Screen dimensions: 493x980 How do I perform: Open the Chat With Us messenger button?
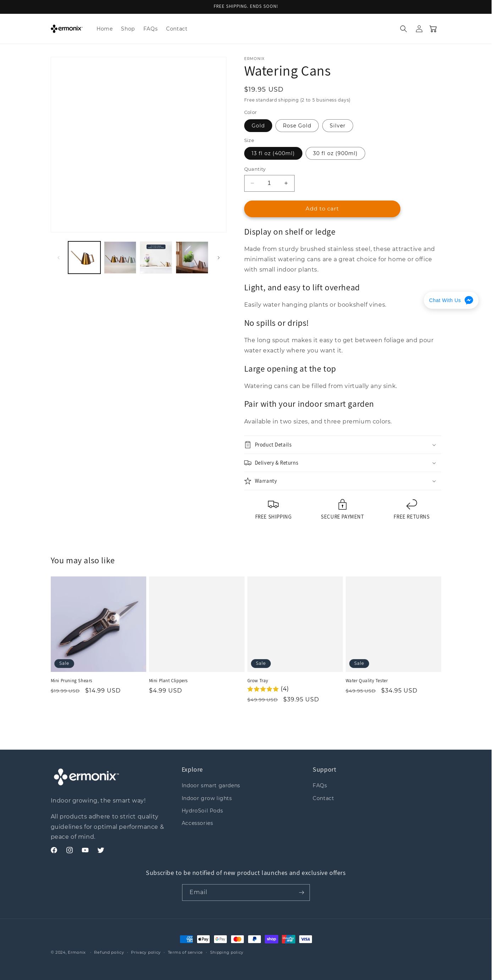click(x=451, y=301)
